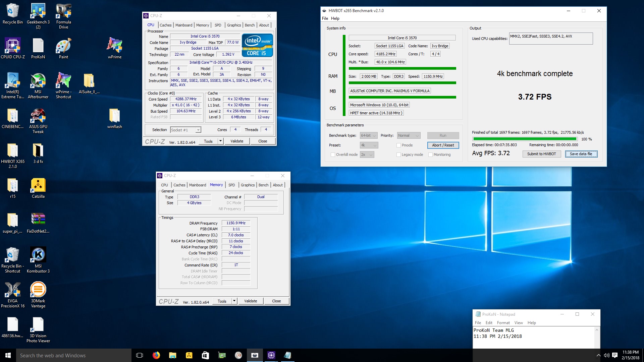Click Submit to HWBOT button
This screenshot has height=362, width=644.
[x=541, y=154]
